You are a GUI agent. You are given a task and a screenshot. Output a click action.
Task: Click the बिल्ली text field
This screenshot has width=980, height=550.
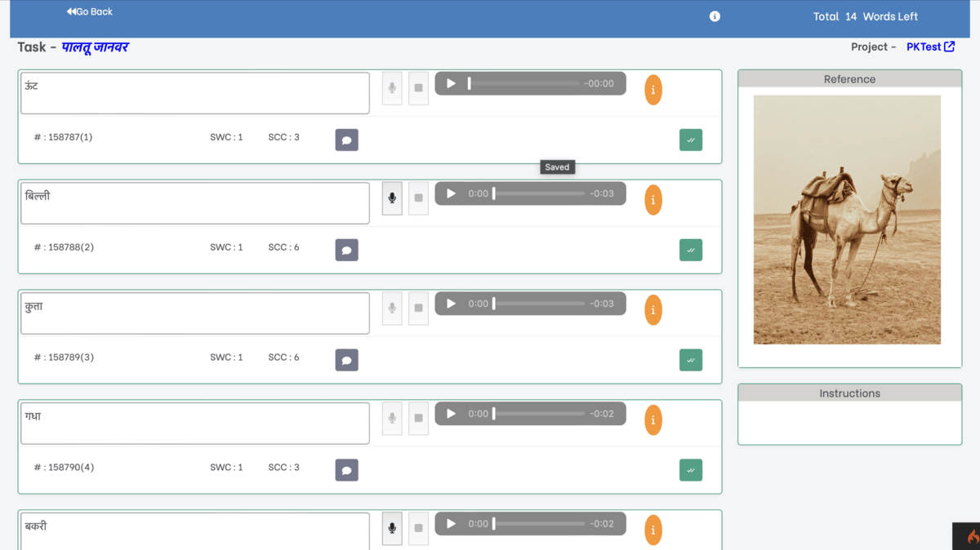pos(195,203)
